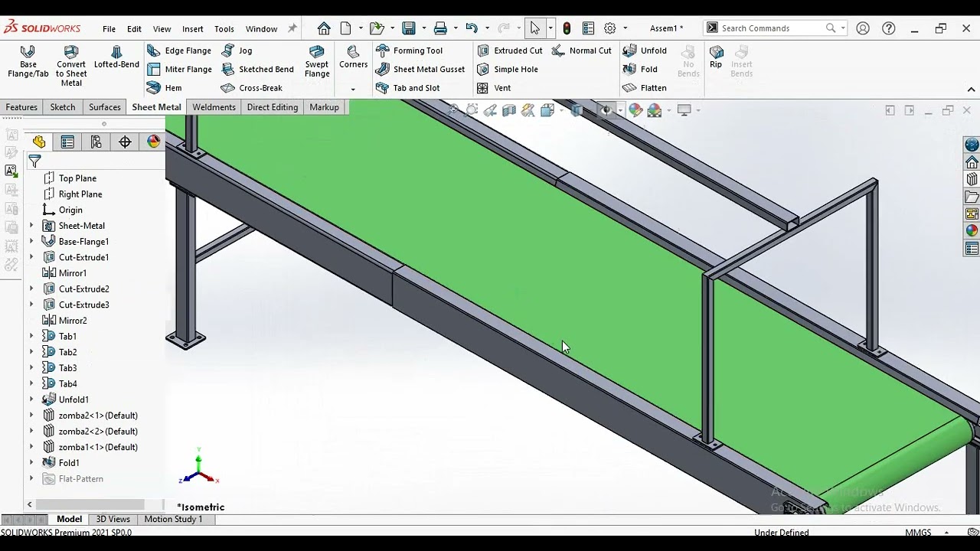The width and height of the screenshot is (980, 551).
Task: Select zomba2<2> (Default) component
Action: pyautogui.click(x=98, y=432)
